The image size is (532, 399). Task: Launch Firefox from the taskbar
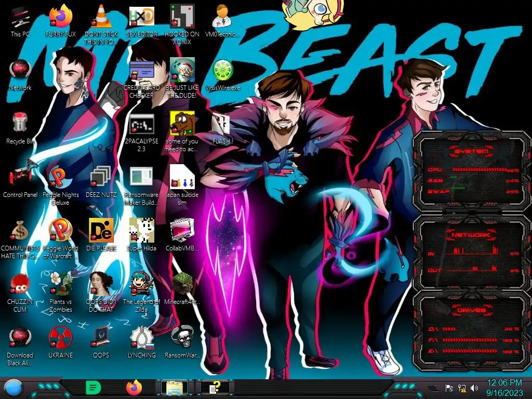pos(134,388)
